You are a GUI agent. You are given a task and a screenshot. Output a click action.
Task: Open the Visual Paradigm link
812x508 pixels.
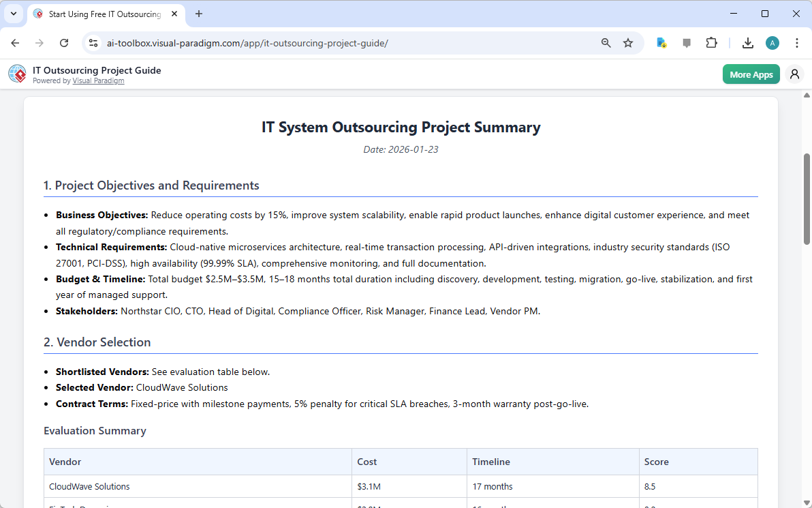98,80
